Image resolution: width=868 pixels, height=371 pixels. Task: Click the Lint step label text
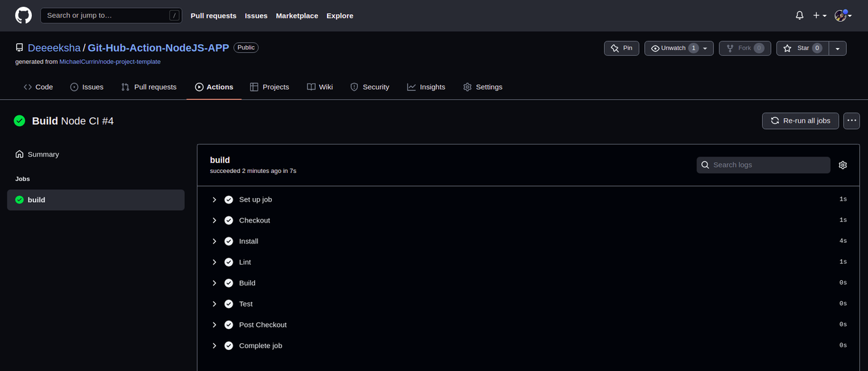pos(245,262)
